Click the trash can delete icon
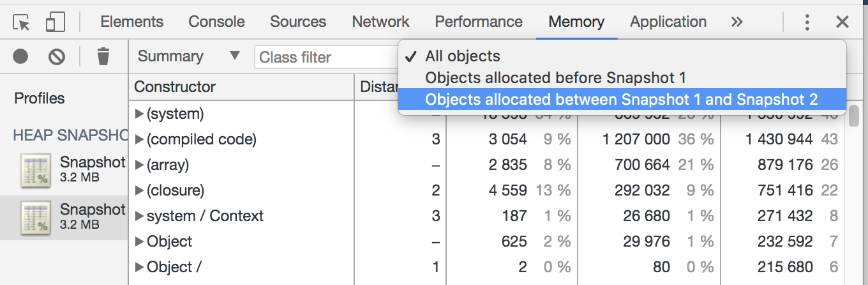 [103, 56]
